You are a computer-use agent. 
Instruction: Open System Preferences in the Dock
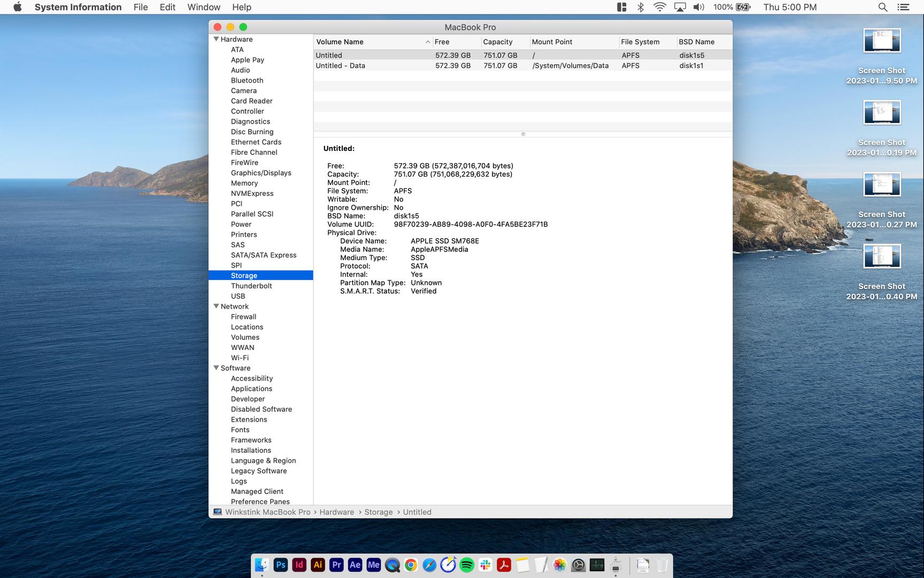(x=579, y=565)
